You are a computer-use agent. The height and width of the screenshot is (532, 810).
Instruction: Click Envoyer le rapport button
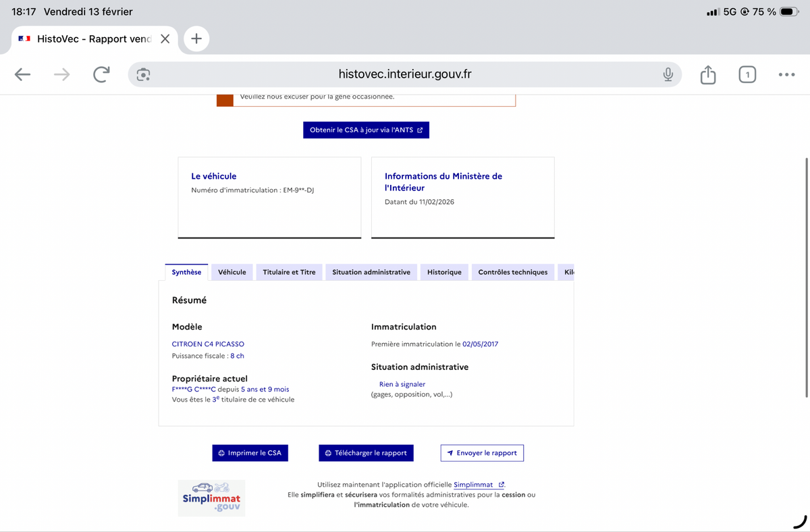coord(482,453)
